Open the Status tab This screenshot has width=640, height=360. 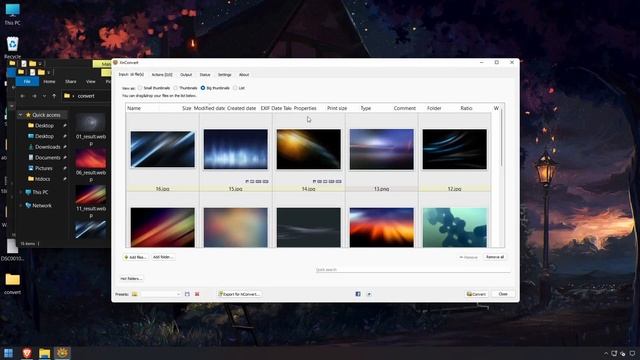click(x=205, y=75)
